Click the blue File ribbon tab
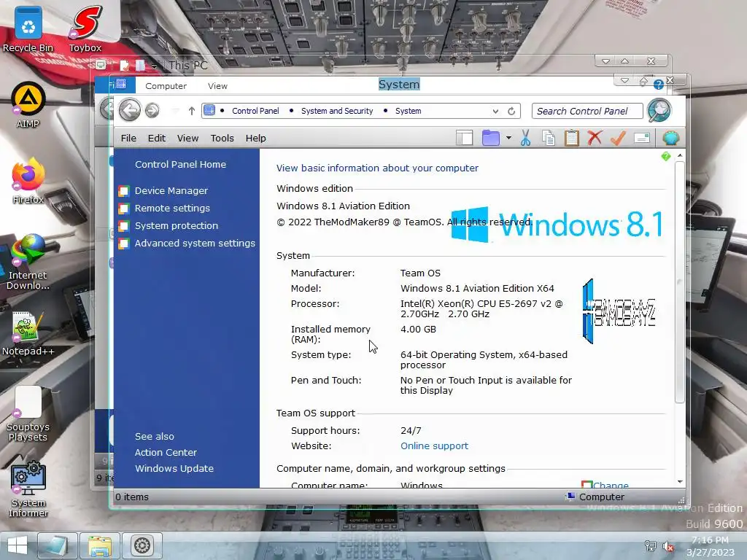This screenshot has height=560, width=747. click(116, 85)
